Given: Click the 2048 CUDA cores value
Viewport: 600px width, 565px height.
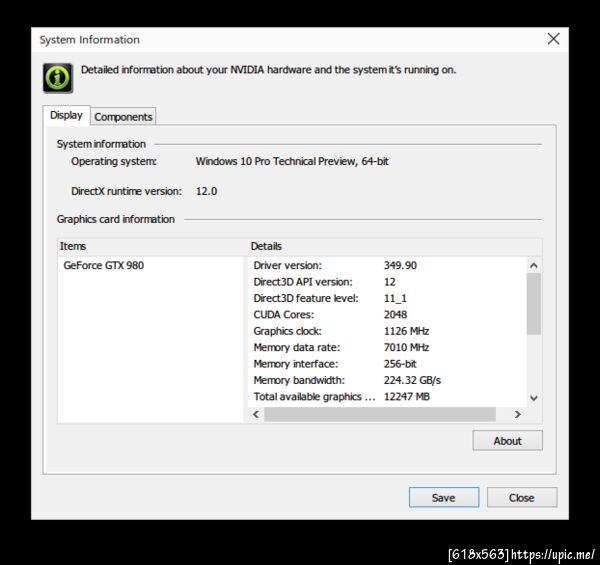Looking at the screenshot, I should (x=395, y=315).
